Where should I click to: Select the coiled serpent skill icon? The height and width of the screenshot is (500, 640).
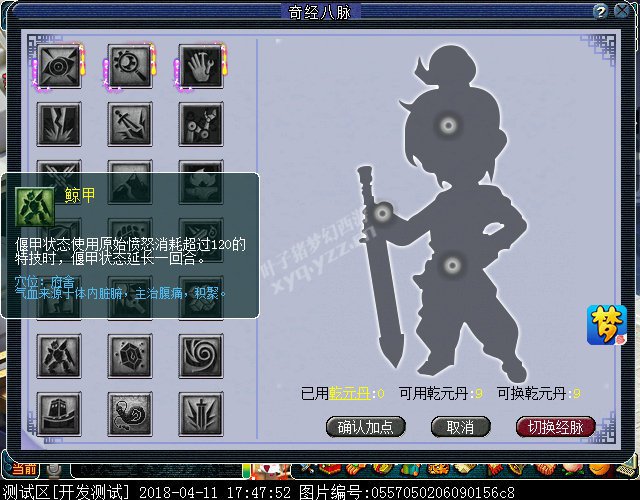[130, 414]
